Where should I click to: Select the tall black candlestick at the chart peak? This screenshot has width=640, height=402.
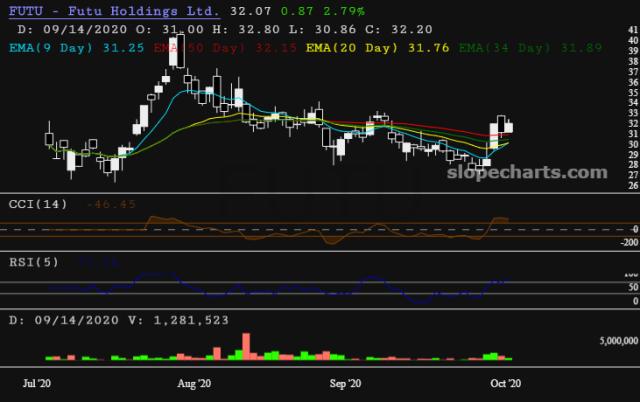[180, 51]
